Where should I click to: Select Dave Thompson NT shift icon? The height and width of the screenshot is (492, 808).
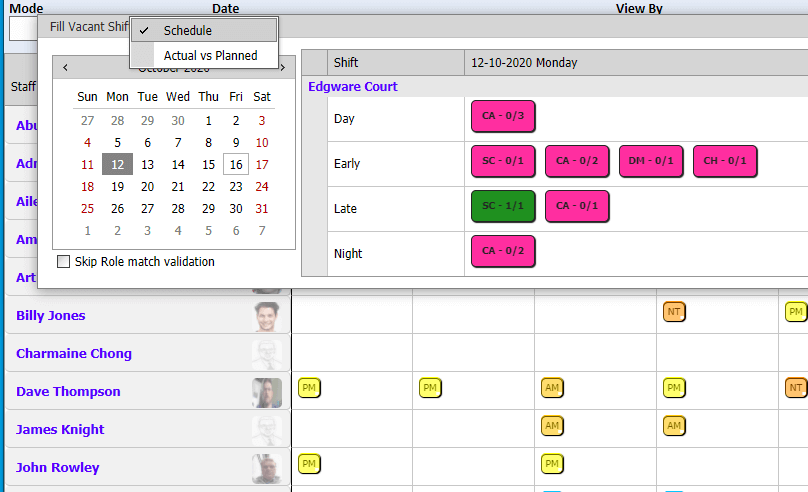click(796, 388)
